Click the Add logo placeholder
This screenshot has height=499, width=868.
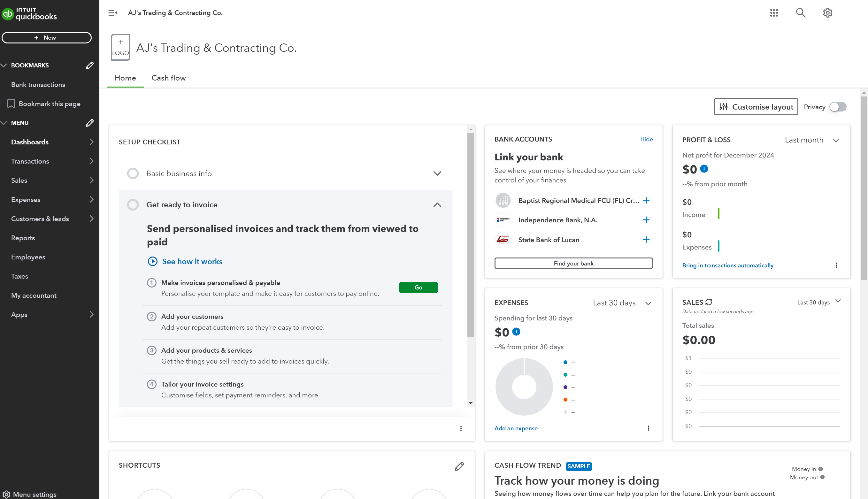(120, 47)
